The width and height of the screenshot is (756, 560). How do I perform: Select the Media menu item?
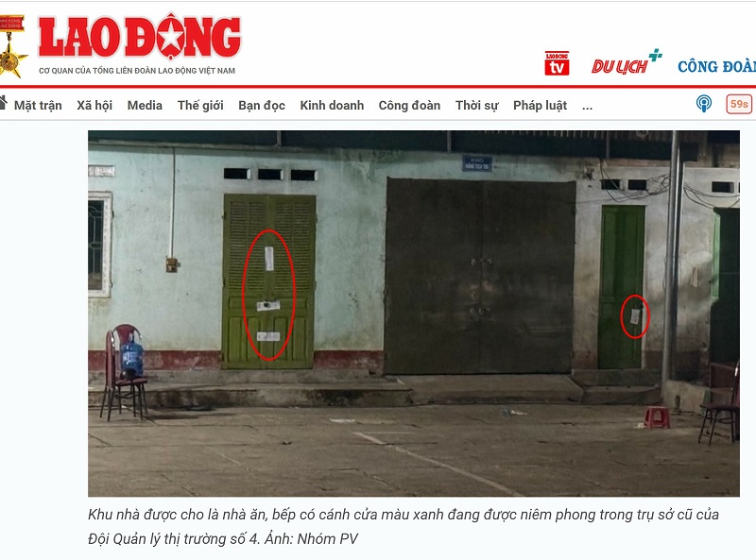click(x=145, y=106)
